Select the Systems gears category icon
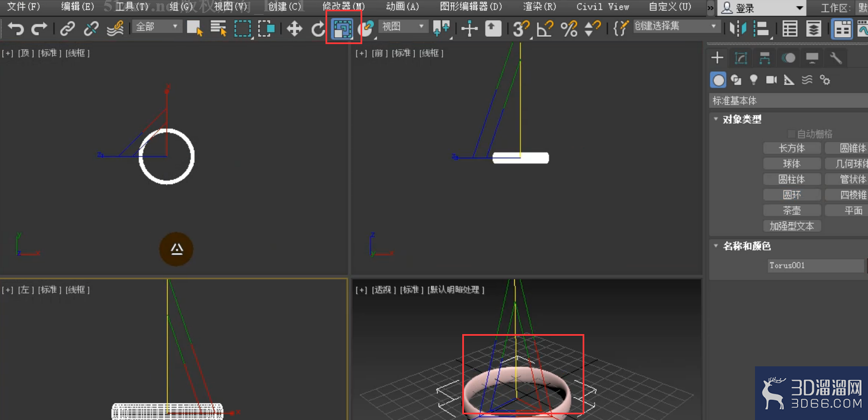The width and height of the screenshot is (868, 420). coord(825,80)
